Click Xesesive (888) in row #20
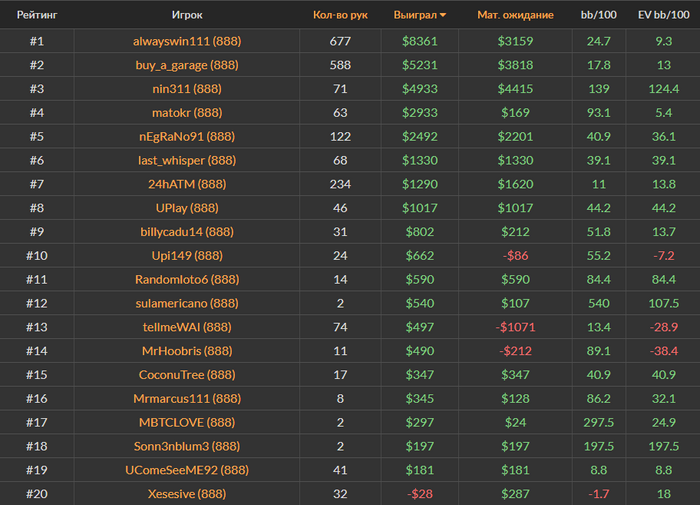 [x=186, y=493]
